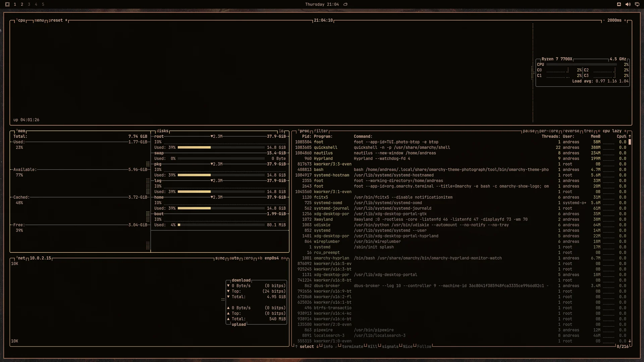Toggle the process tree view
The image size is (644, 362).
coord(589,131)
